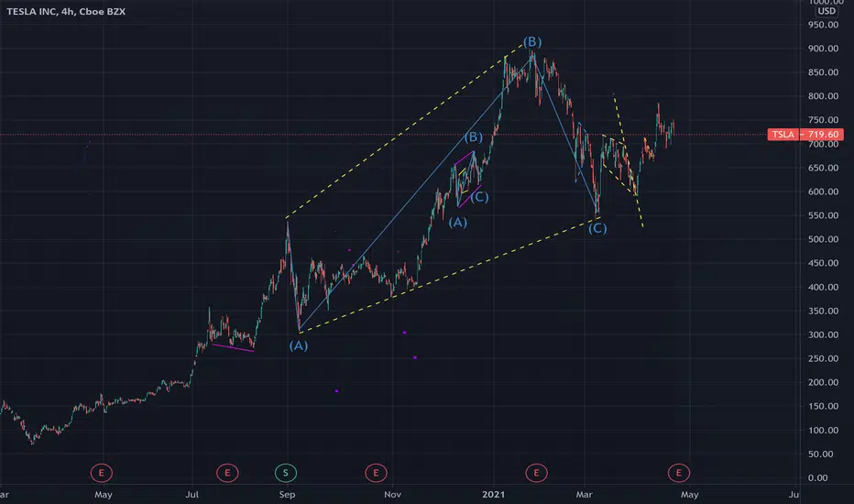Click the 200.00 price axis label
Viewport: 854px width, 504px height.
tap(823, 382)
